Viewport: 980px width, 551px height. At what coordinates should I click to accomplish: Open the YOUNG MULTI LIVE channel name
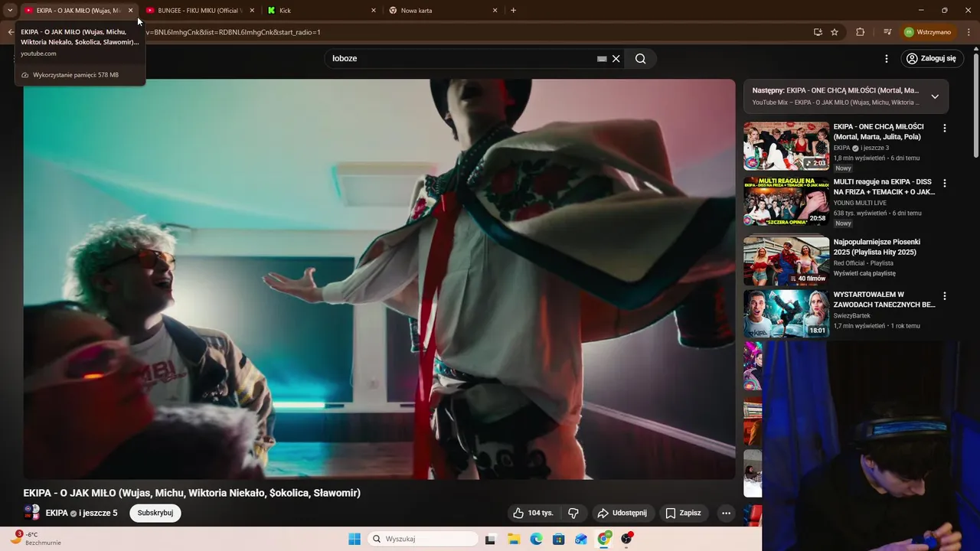(x=861, y=203)
